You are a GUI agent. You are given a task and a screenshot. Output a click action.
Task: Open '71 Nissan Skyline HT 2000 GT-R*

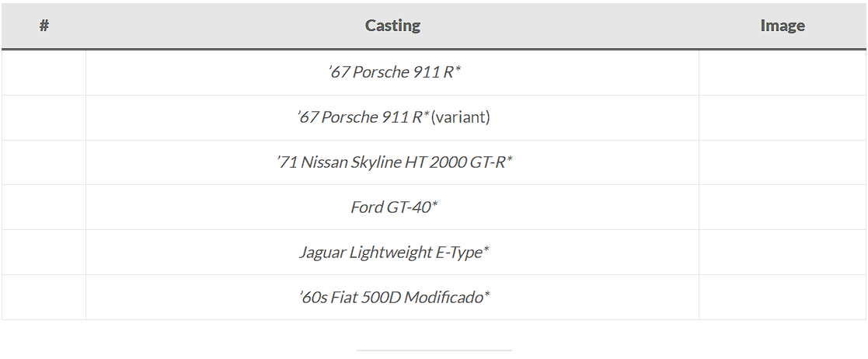click(394, 162)
